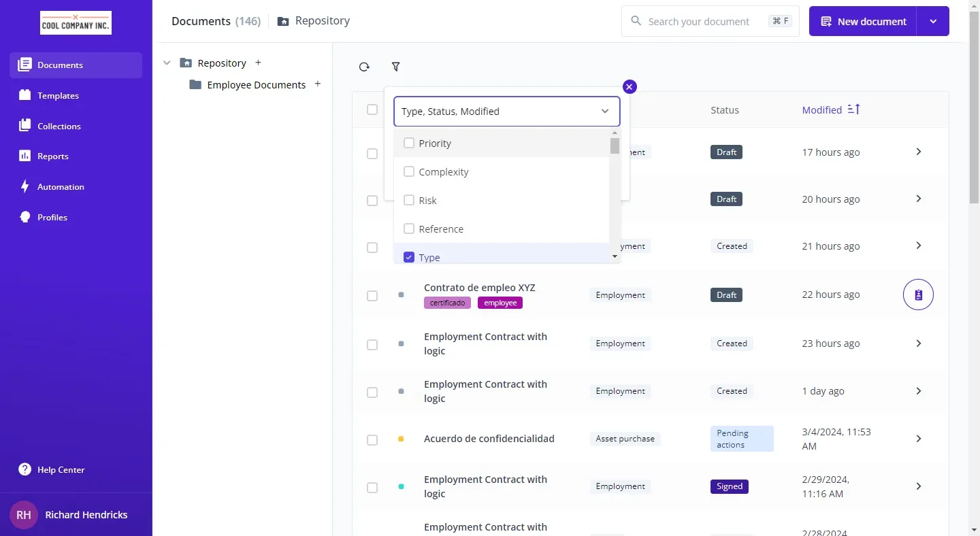Click the New document button
This screenshot has width=980, height=536.
click(863, 22)
